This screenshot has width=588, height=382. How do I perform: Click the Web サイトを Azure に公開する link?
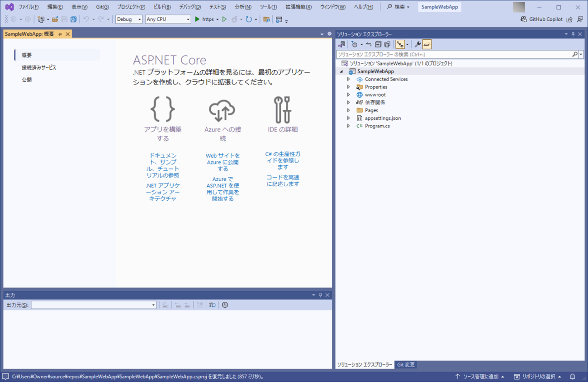coord(223,162)
